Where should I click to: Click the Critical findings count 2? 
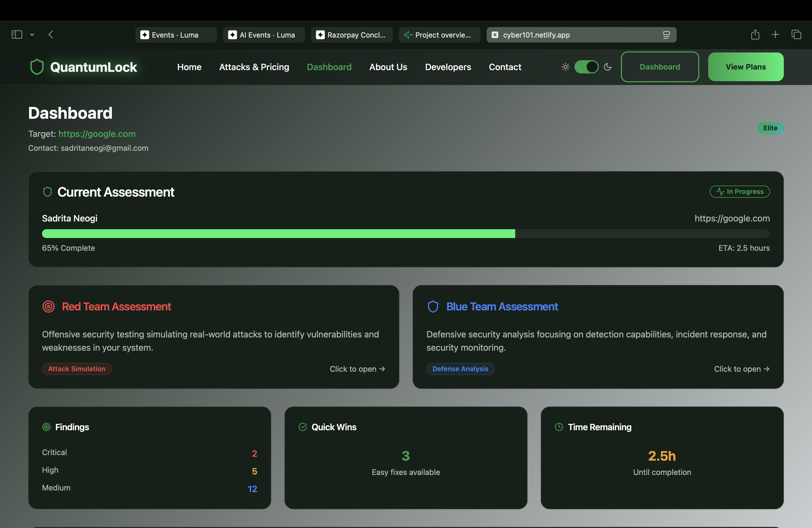[x=255, y=453]
